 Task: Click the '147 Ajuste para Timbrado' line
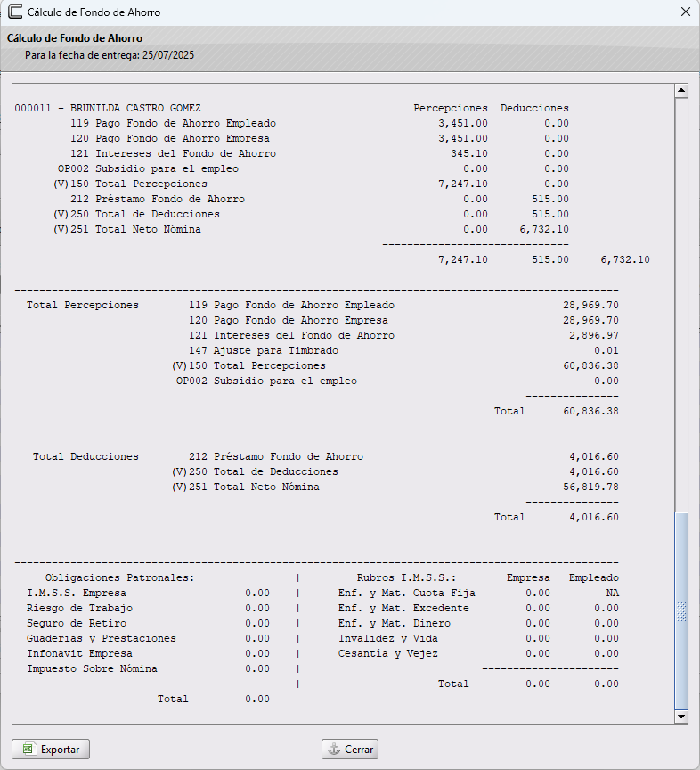pyautogui.click(x=403, y=350)
